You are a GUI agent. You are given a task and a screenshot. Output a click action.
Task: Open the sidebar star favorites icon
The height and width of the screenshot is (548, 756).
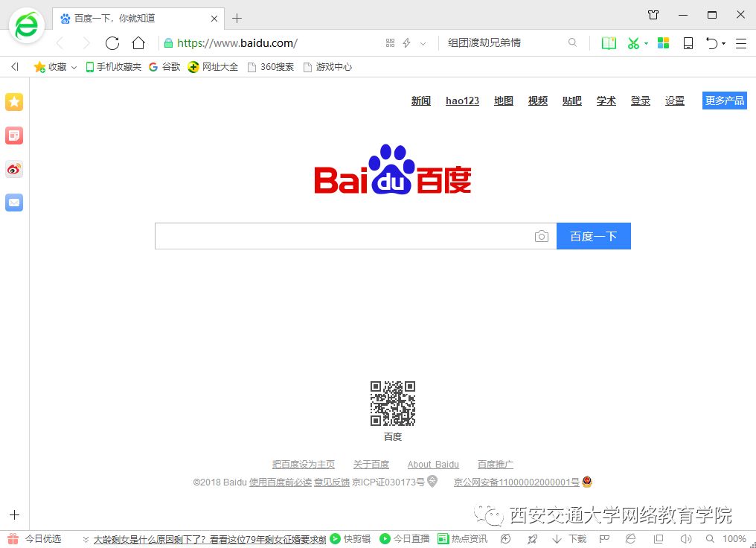pyautogui.click(x=14, y=102)
